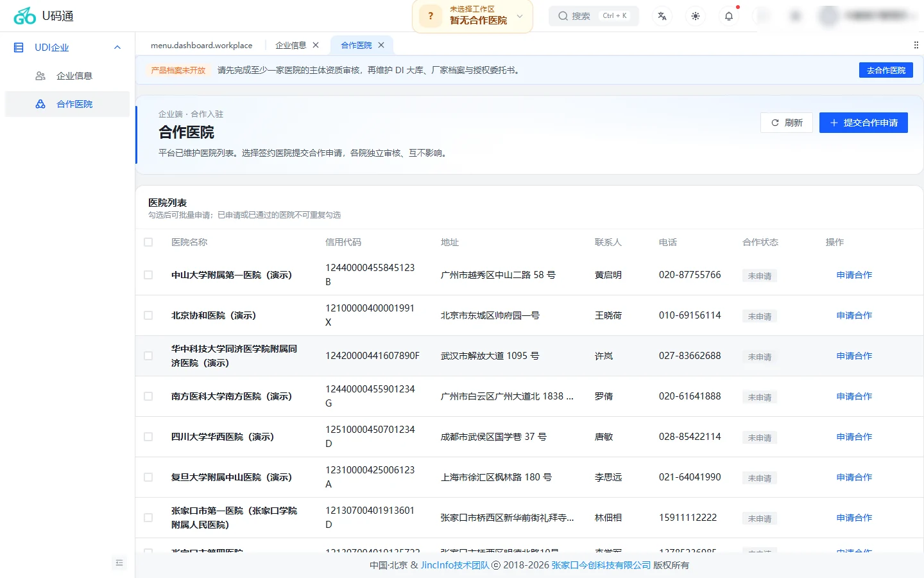924x578 pixels.
Task: Click 申请合作 for 北京协和医院
Action: 854,315
